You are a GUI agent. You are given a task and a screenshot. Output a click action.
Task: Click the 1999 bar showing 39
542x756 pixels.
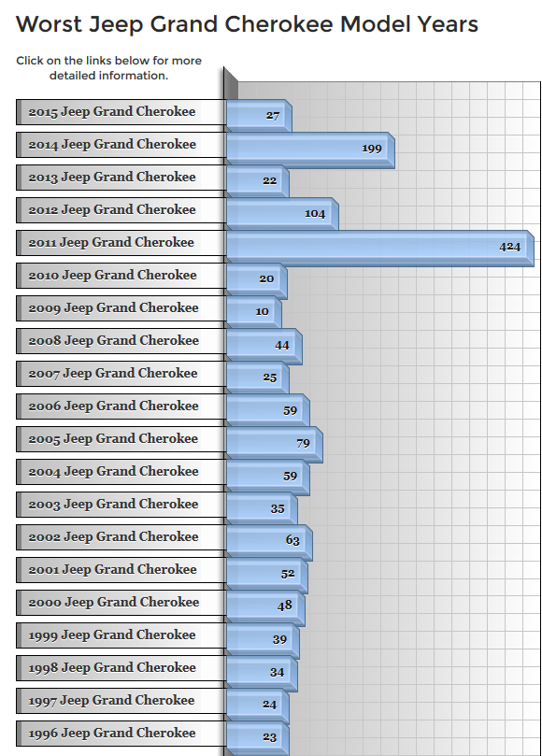point(263,641)
